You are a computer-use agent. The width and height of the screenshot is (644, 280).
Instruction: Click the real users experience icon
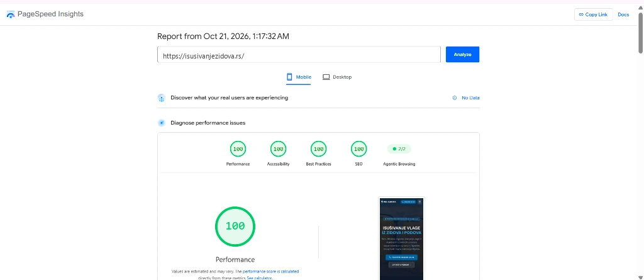162,98
